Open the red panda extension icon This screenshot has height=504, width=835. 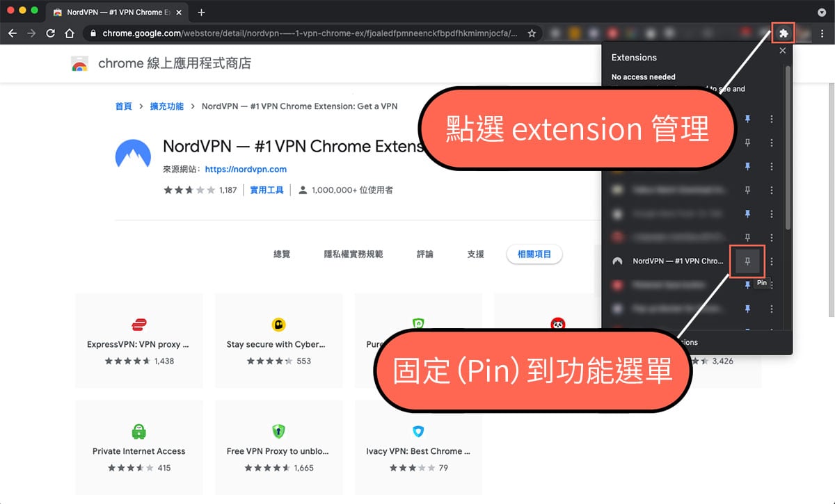(x=557, y=325)
